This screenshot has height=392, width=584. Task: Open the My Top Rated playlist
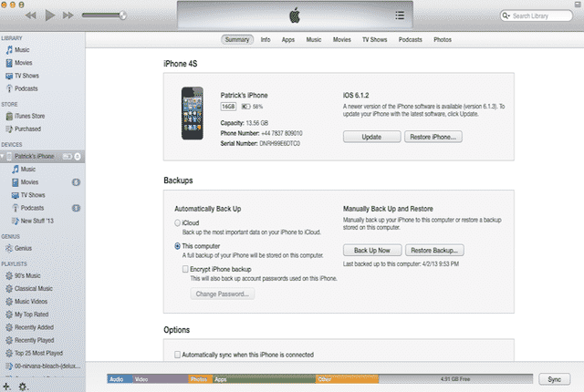point(27,315)
